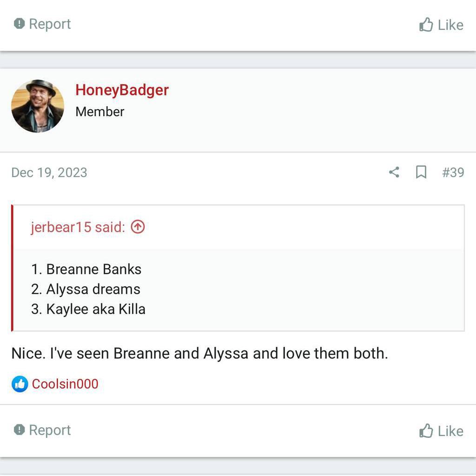476x476 pixels.
Task: Select the quoted text block from jerbear15
Action: click(x=88, y=289)
